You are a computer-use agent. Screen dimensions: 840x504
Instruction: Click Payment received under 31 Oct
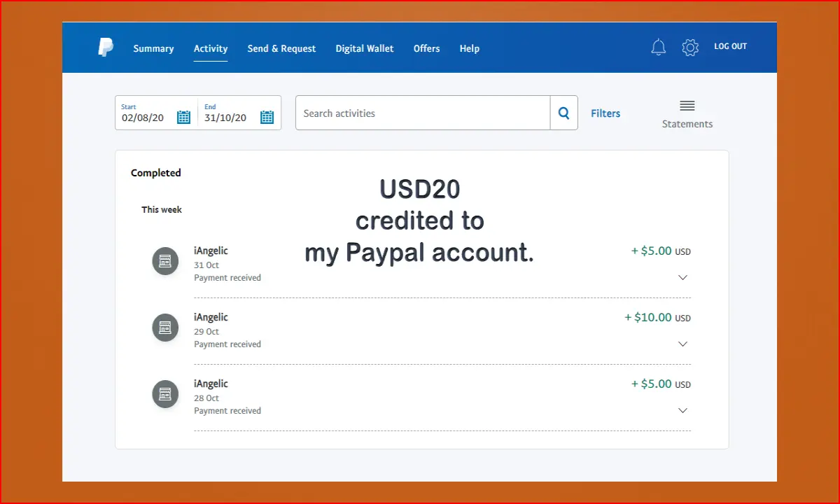(227, 278)
